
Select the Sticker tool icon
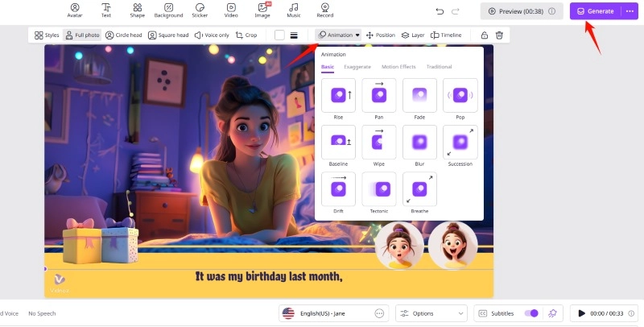200,10
